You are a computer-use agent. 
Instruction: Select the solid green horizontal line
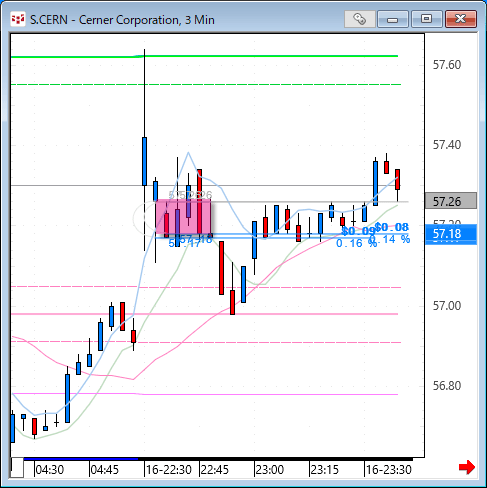(x=204, y=56)
